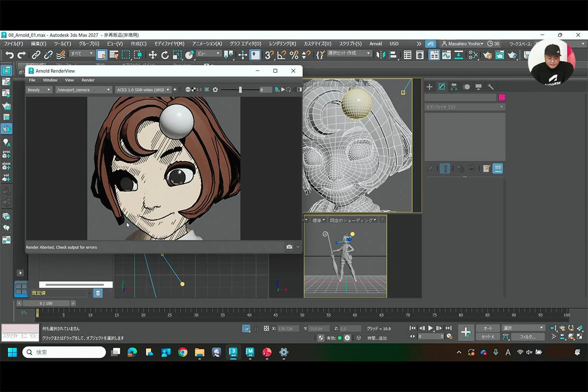This screenshot has height=392, width=588.
Task: Open the すべて selection filter dropdown
Action: point(81,54)
